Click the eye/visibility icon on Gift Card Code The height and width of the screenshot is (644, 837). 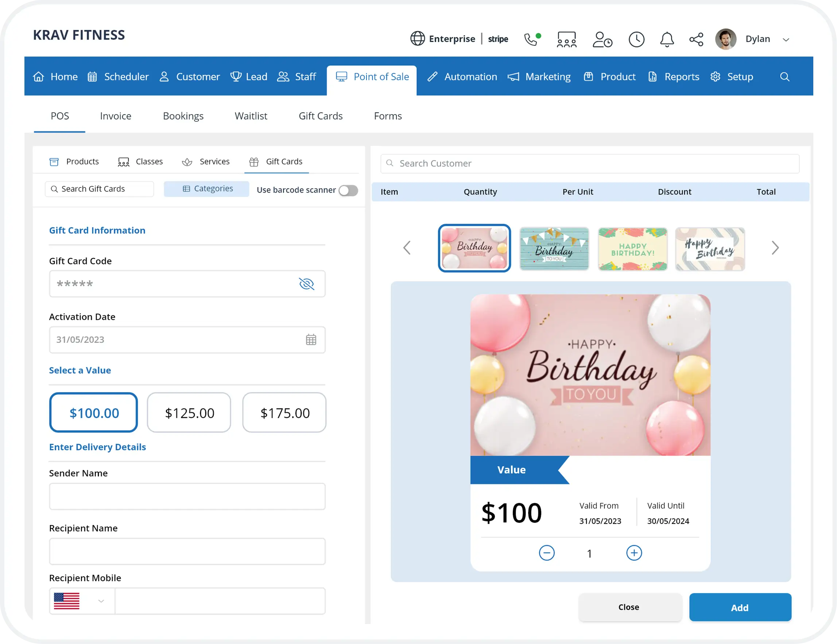point(306,283)
